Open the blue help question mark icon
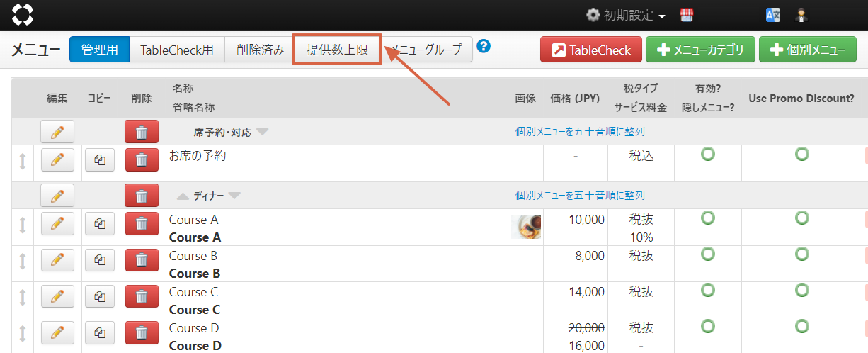 [484, 47]
